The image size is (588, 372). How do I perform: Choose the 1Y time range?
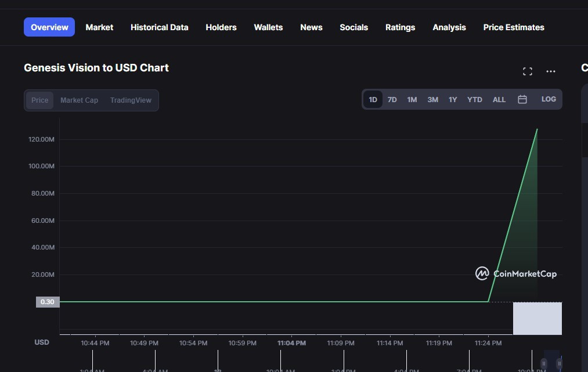[452, 99]
